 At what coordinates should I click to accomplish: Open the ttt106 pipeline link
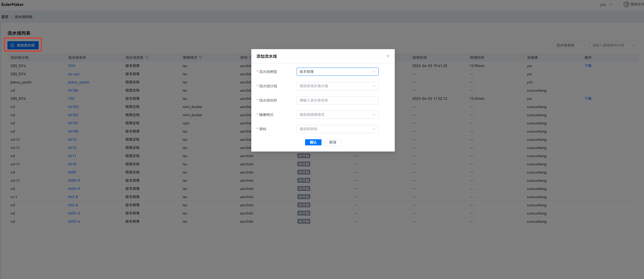[73, 90]
